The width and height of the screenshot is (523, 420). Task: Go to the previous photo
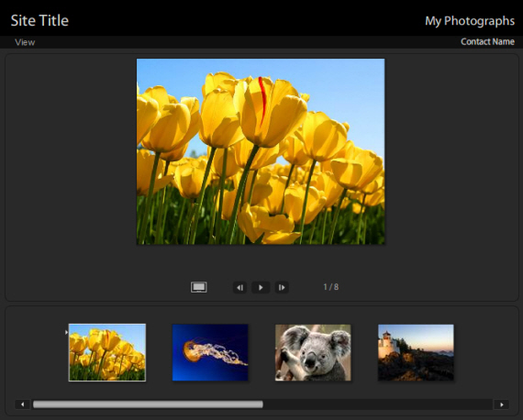click(x=239, y=287)
